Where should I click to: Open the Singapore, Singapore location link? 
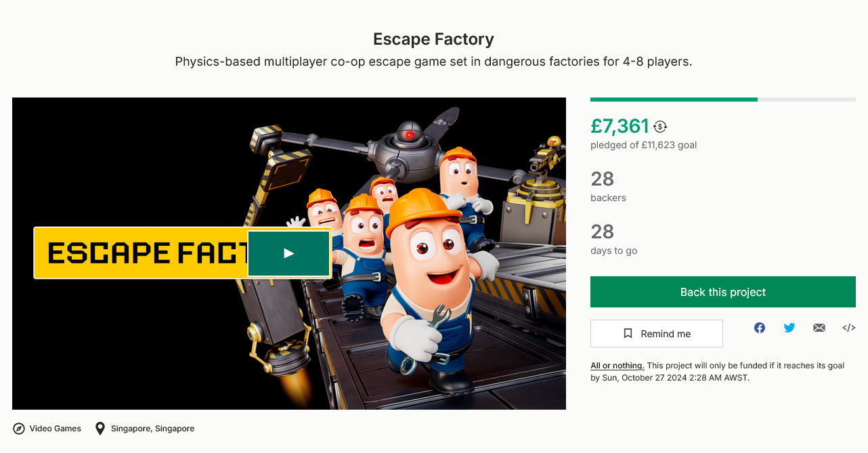pyautogui.click(x=152, y=429)
